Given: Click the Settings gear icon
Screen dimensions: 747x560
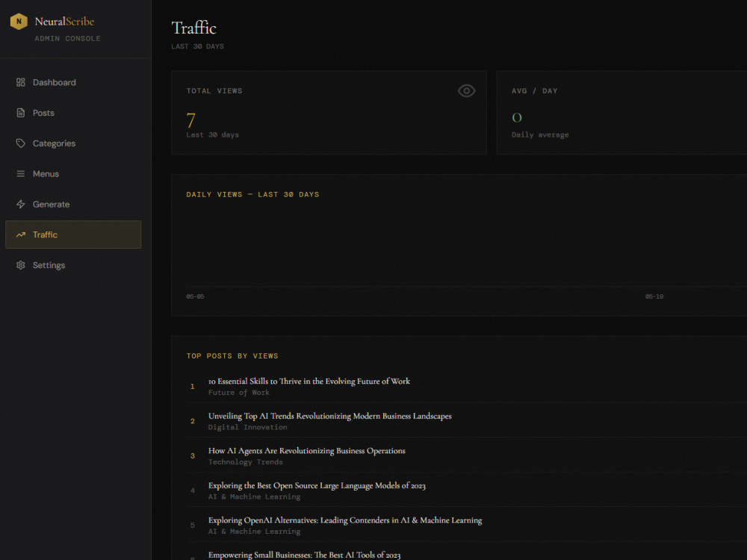Looking at the screenshot, I should click(20, 265).
